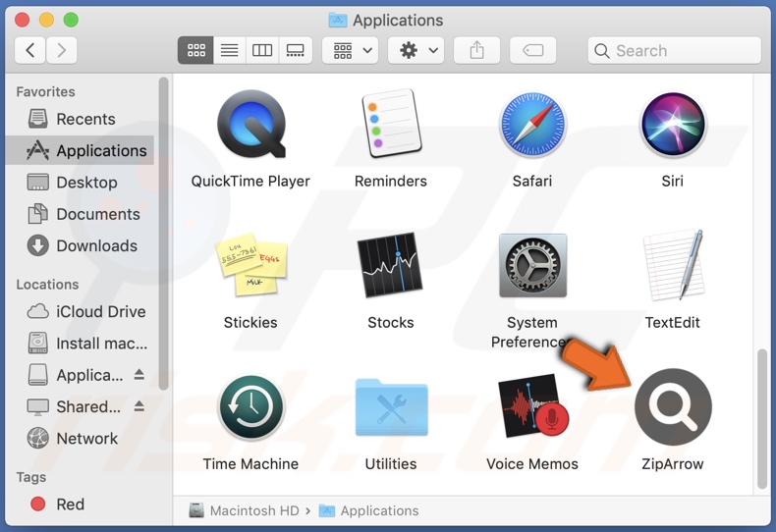Image resolution: width=776 pixels, height=532 pixels.
Task: Click the Stickies label text
Action: 250,322
